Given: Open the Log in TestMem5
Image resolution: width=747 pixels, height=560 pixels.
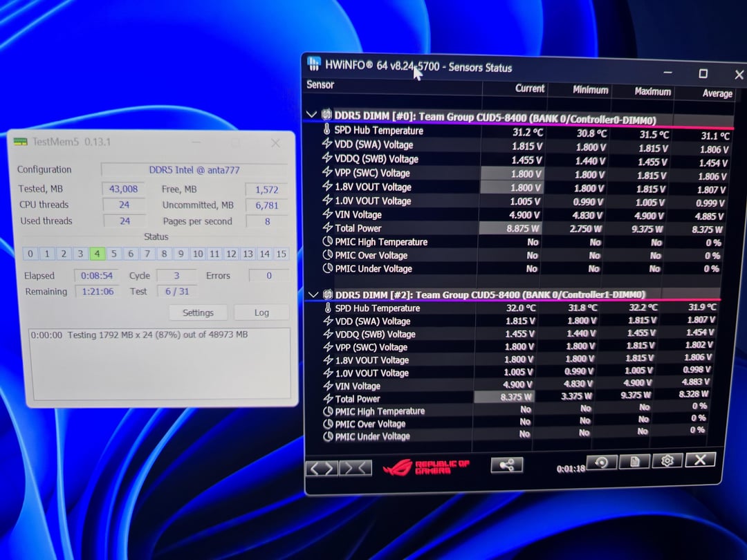Looking at the screenshot, I should coord(261,312).
